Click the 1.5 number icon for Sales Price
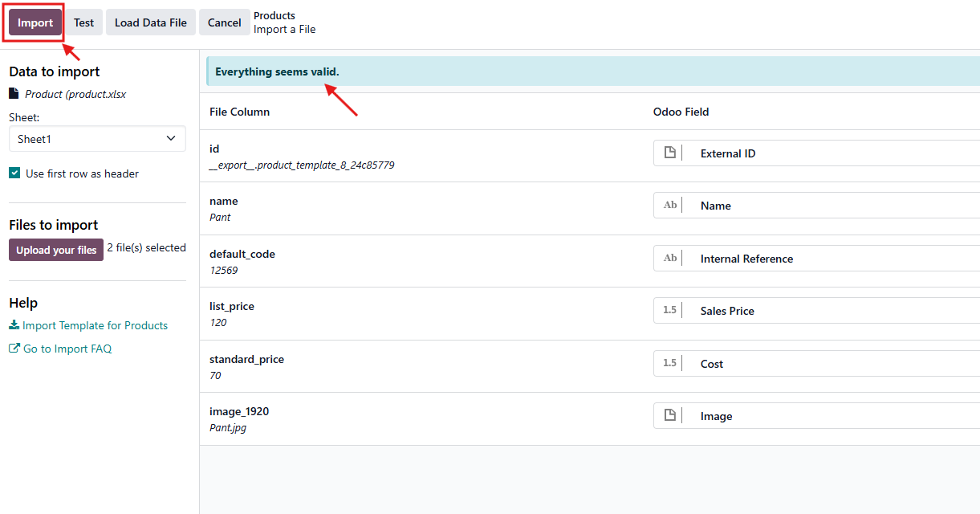The height and width of the screenshot is (514, 980). 670,311
